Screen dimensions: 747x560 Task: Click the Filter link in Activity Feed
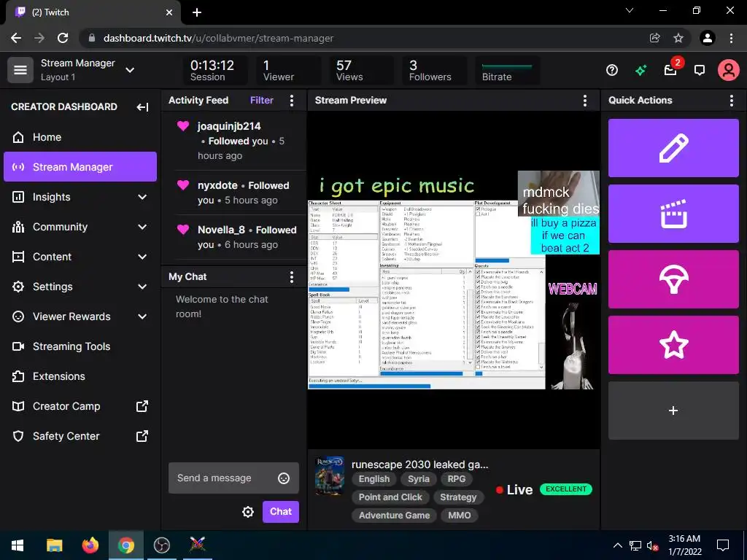pyautogui.click(x=262, y=101)
